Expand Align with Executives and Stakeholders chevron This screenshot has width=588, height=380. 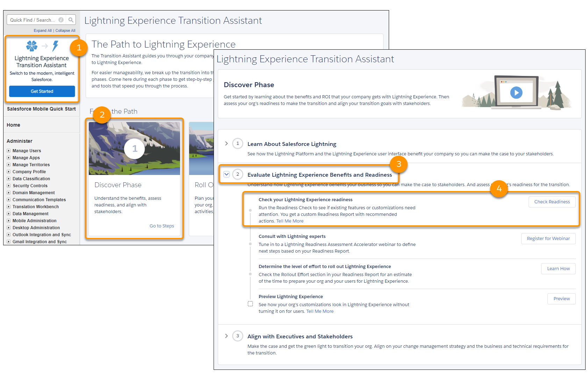(x=227, y=336)
